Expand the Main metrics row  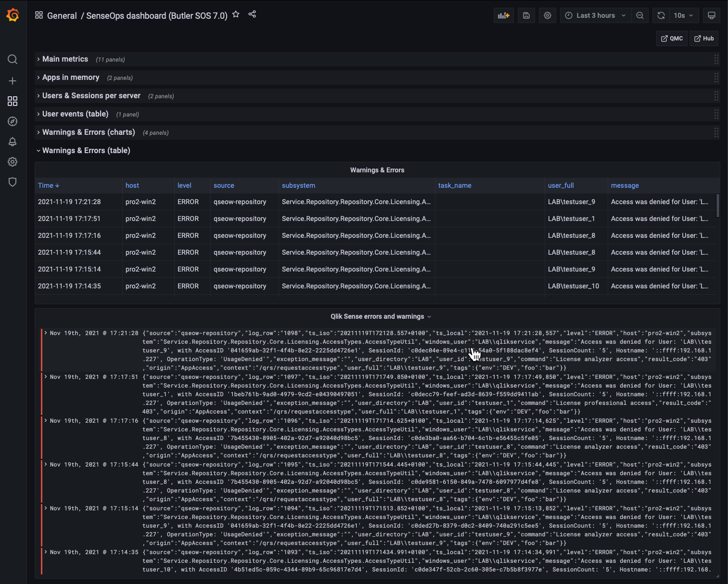(x=64, y=59)
